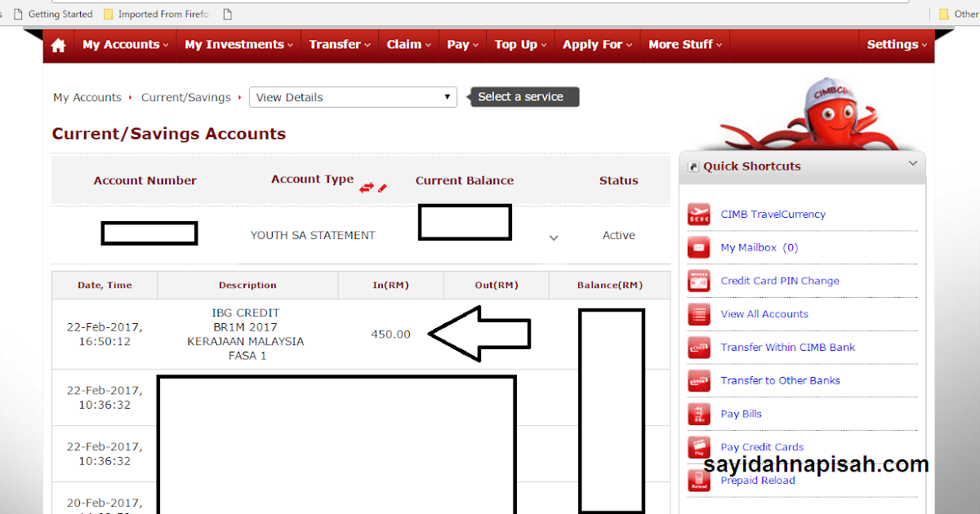Click the Current/Savings breadcrumb link
This screenshot has width=980, height=514.
point(186,97)
